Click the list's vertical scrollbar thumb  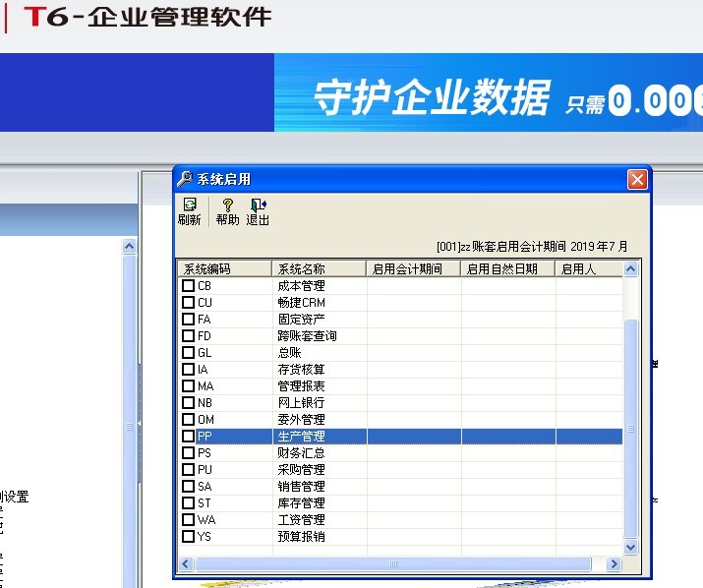[x=631, y=429]
